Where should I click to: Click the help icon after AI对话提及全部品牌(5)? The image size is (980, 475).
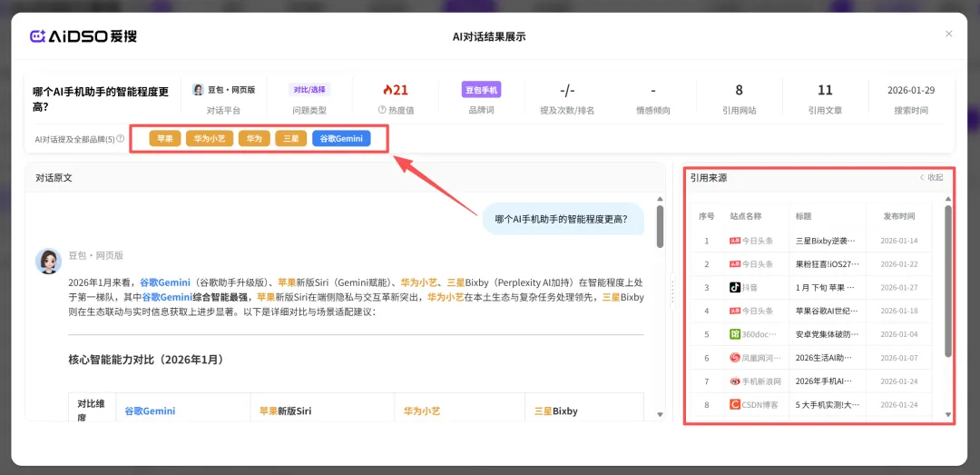[x=120, y=138]
